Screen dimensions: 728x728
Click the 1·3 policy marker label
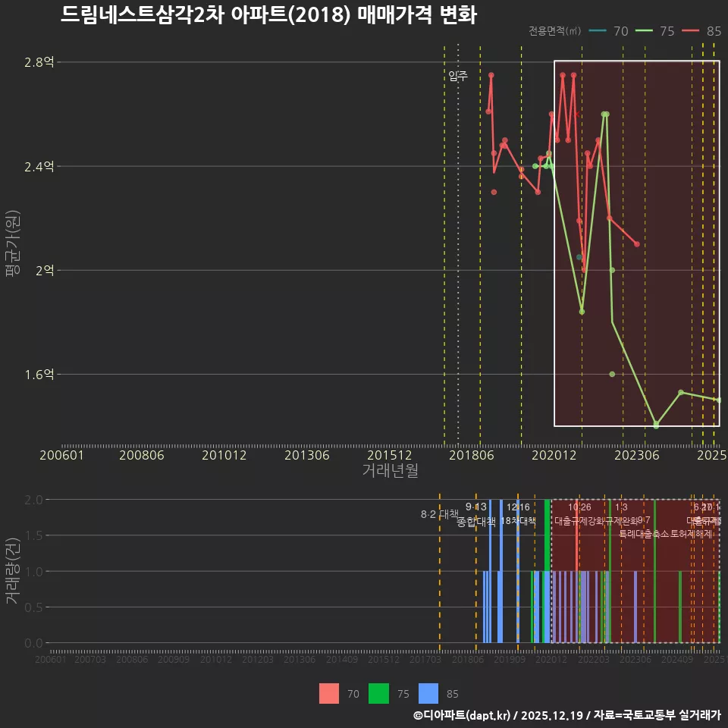click(621, 507)
